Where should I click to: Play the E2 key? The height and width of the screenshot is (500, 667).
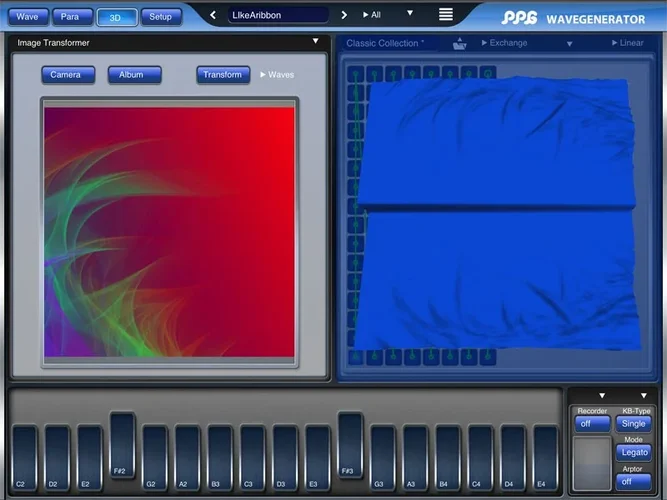tap(90, 458)
